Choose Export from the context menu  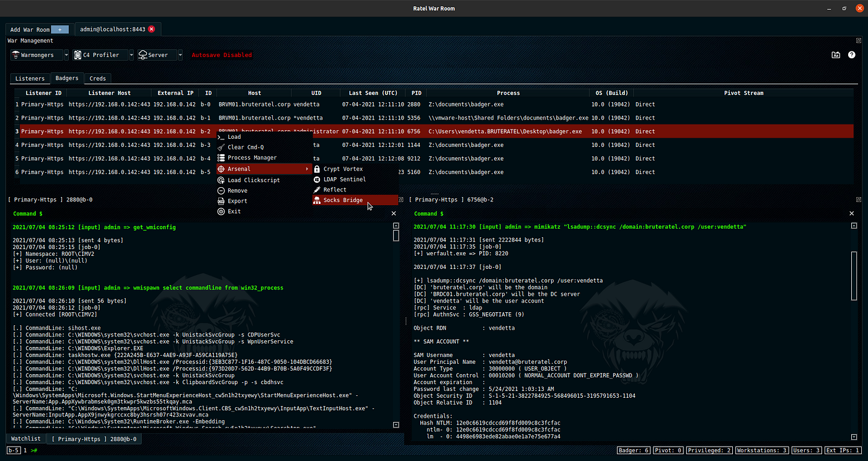point(237,201)
